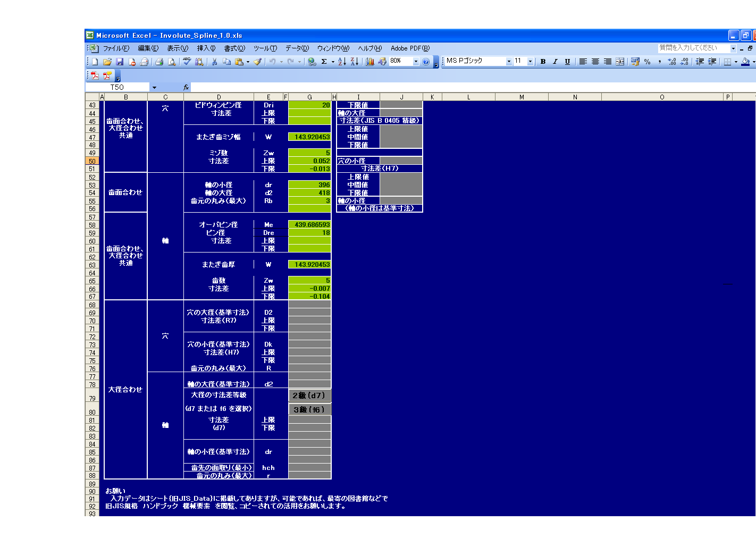Toggle Align Right

coord(607,62)
